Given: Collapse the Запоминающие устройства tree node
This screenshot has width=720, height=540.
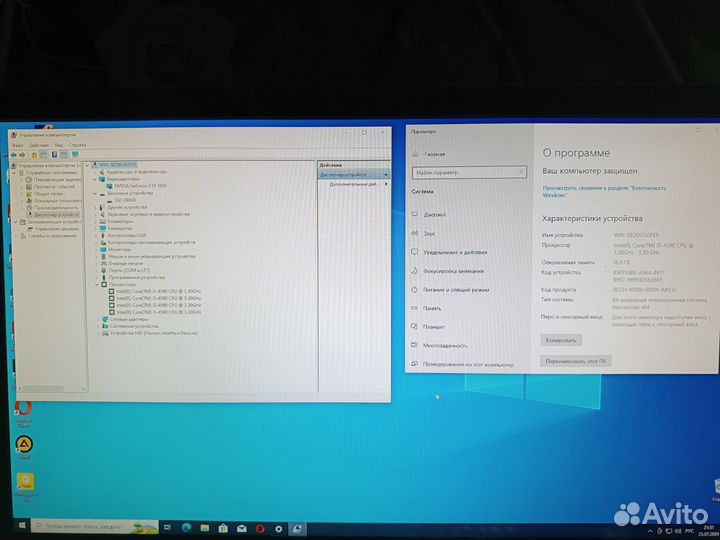Looking at the screenshot, I should click(x=16, y=222).
